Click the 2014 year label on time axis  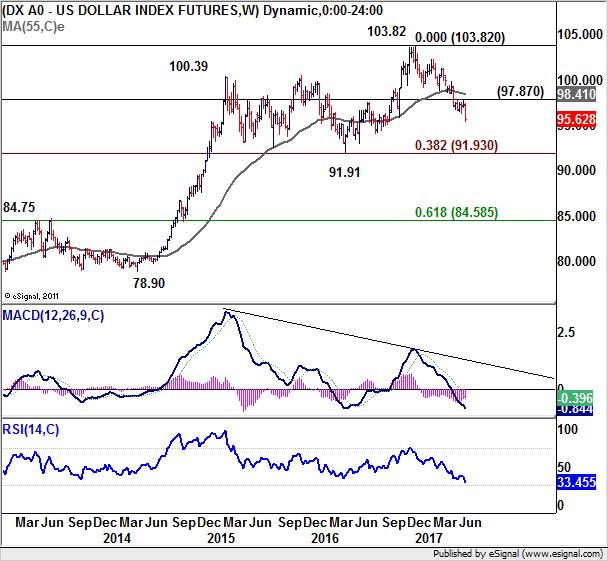pos(117,538)
